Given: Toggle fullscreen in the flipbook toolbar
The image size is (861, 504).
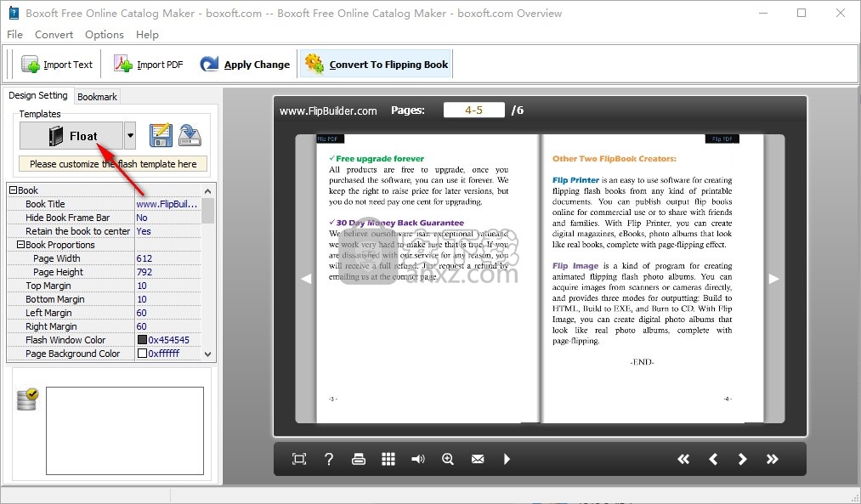Looking at the screenshot, I should click(299, 459).
